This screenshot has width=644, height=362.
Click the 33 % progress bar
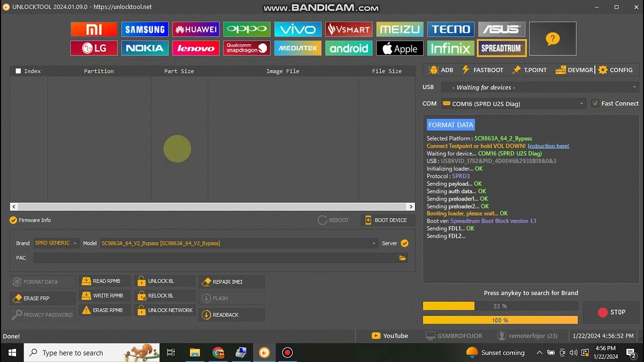tap(500, 306)
